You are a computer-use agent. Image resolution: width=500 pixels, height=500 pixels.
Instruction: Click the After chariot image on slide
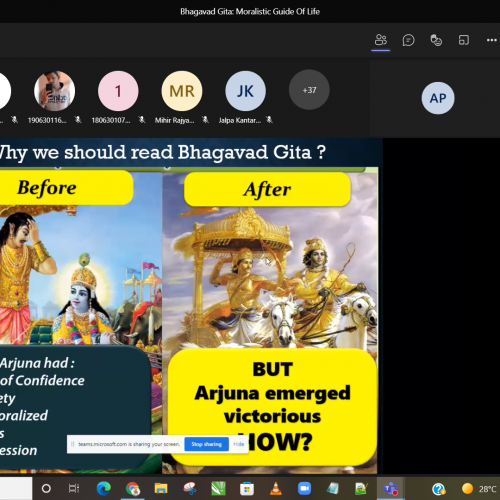(270, 278)
